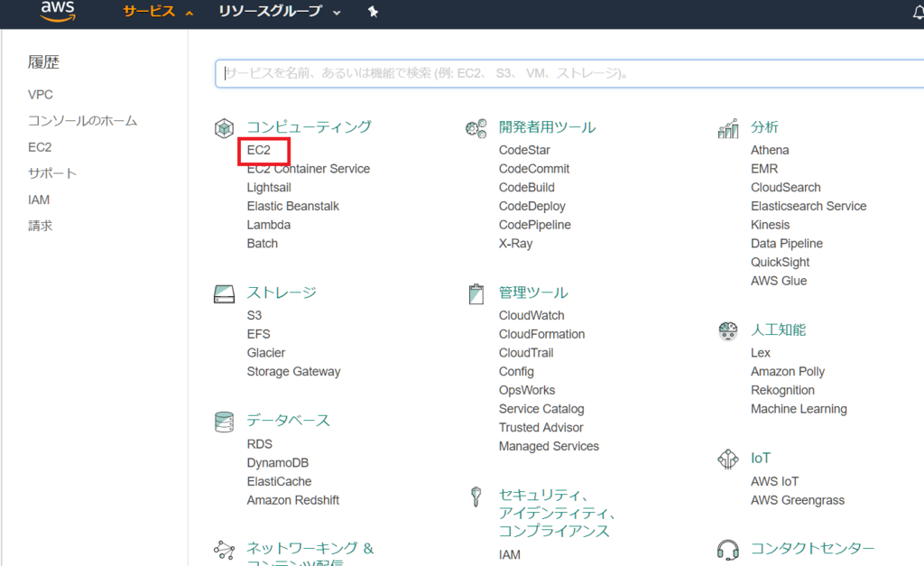Expand the リソースグループ dropdown
924x566 pixels.
point(280,11)
